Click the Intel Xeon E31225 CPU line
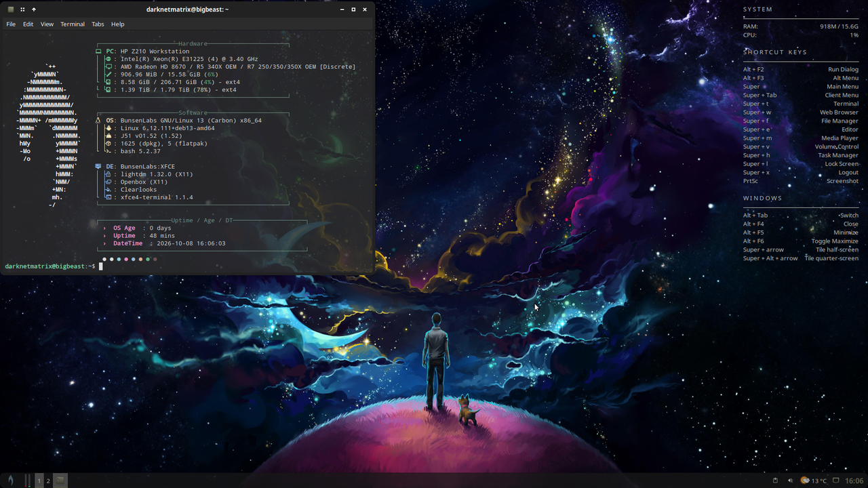Screen dimensions: 868x488 [x=189, y=59]
